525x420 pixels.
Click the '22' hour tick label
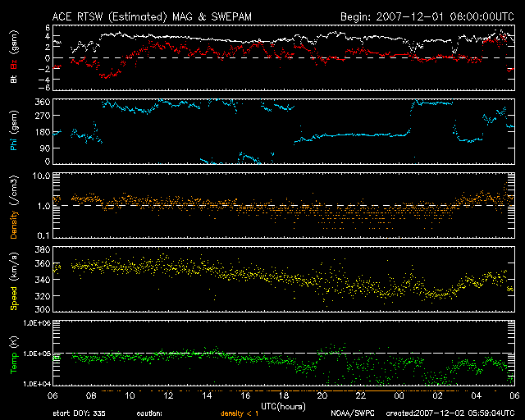click(x=361, y=395)
